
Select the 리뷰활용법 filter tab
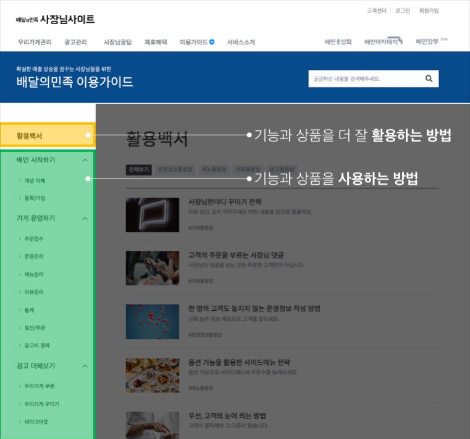coord(248,170)
